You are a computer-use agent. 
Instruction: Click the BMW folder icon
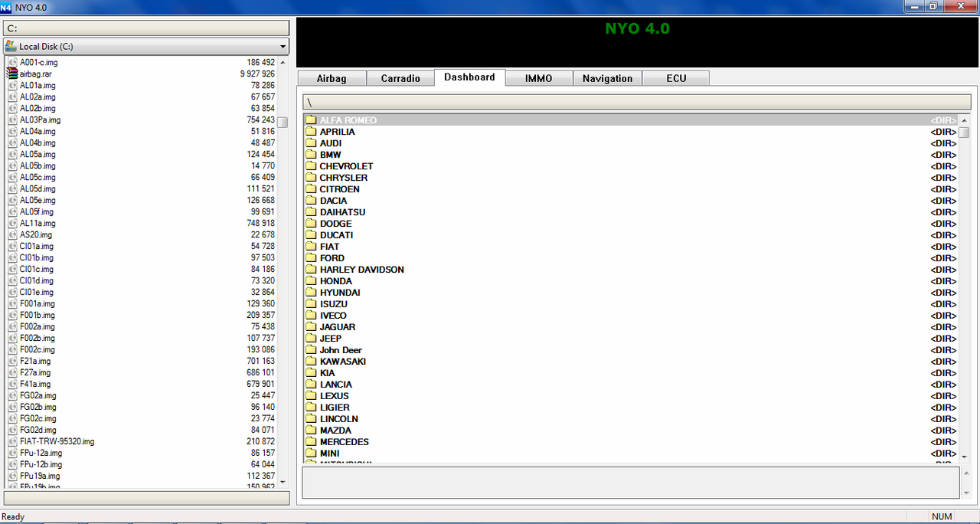coord(311,155)
